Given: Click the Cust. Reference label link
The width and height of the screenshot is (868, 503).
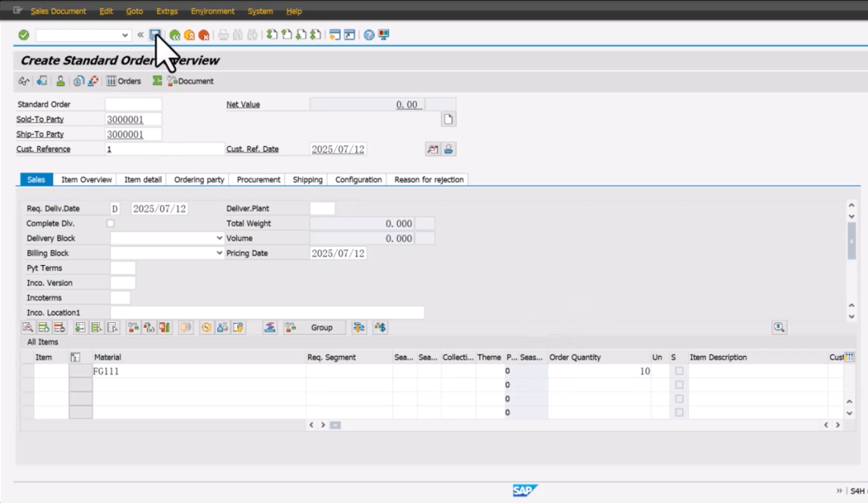Looking at the screenshot, I should click(x=43, y=149).
